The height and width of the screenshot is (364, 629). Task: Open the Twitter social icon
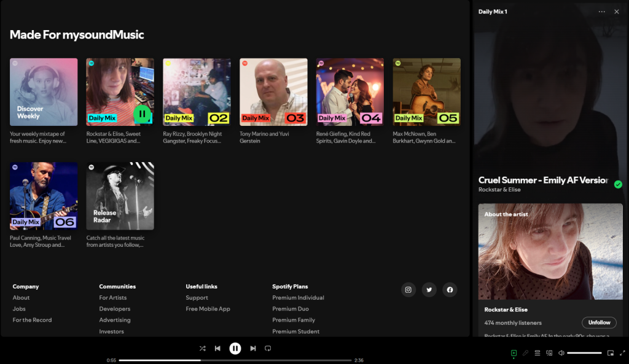(x=429, y=290)
